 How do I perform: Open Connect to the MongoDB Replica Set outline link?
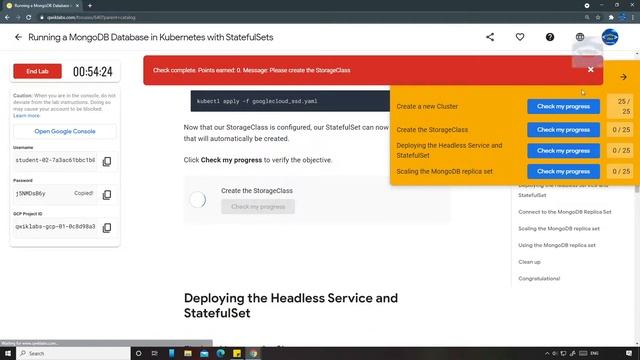click(x=565, y=212)
